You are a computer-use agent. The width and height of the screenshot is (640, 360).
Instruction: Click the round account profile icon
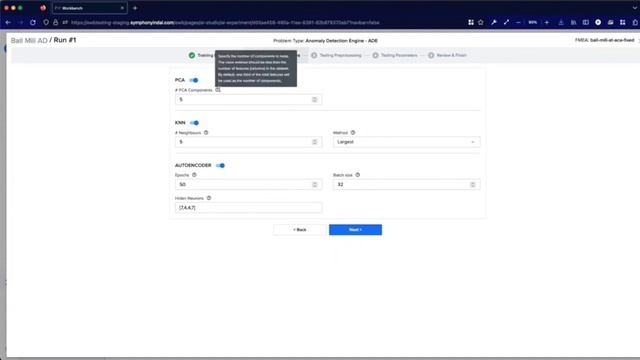(x=598, y=22)
